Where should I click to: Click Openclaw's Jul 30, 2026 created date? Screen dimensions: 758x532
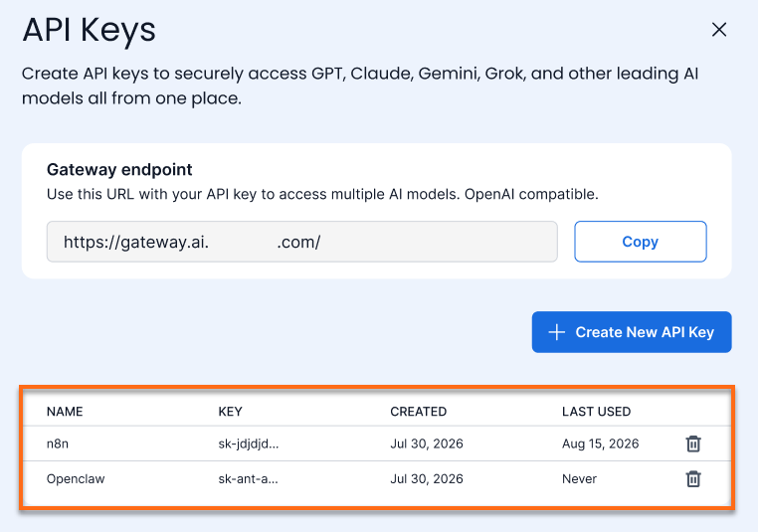427,479
